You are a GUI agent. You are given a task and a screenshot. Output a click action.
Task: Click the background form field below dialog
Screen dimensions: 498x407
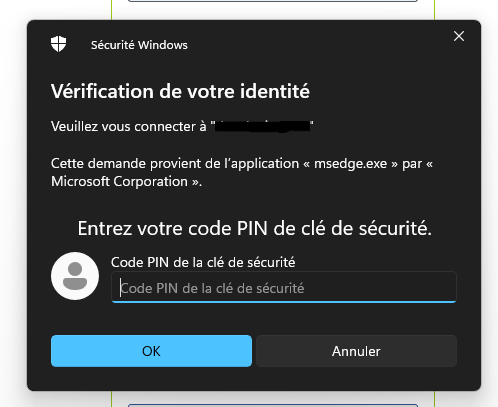coord(273,405)
